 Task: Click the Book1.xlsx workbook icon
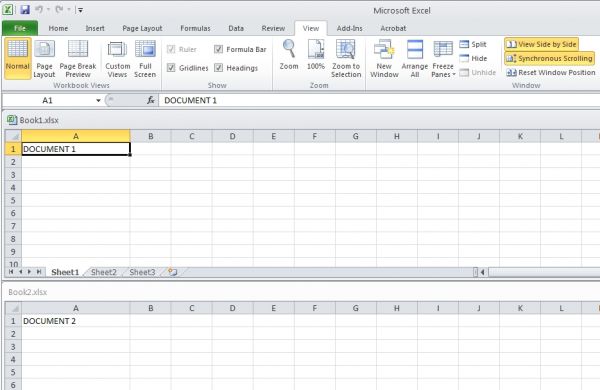12,120
